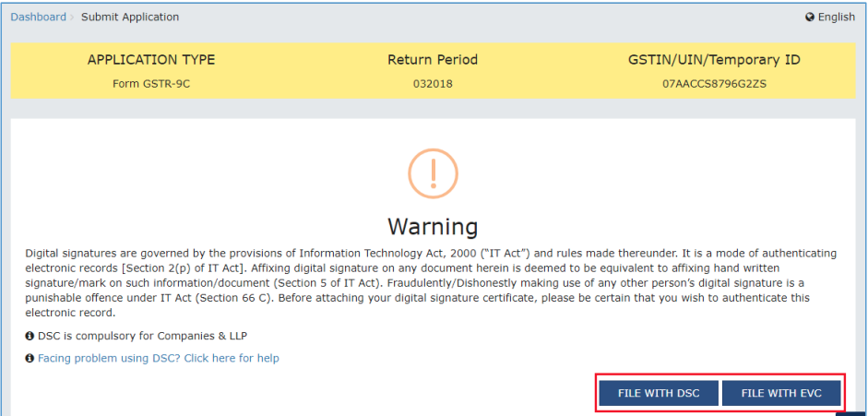This screenshot has height=416, width=868.
Task: Open the English language selector
Action: pos(836,18)
